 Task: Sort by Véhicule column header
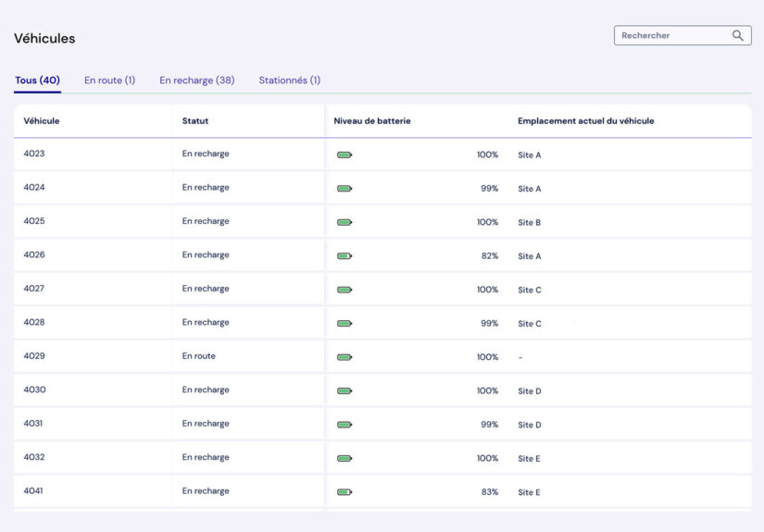(42, 121)
